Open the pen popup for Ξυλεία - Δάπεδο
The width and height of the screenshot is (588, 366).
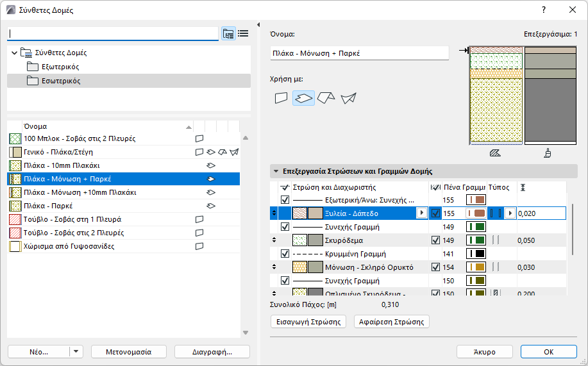pos(476,213)
